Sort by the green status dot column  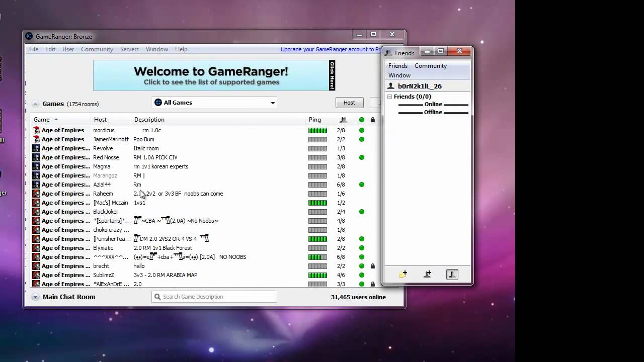(361, 120)
